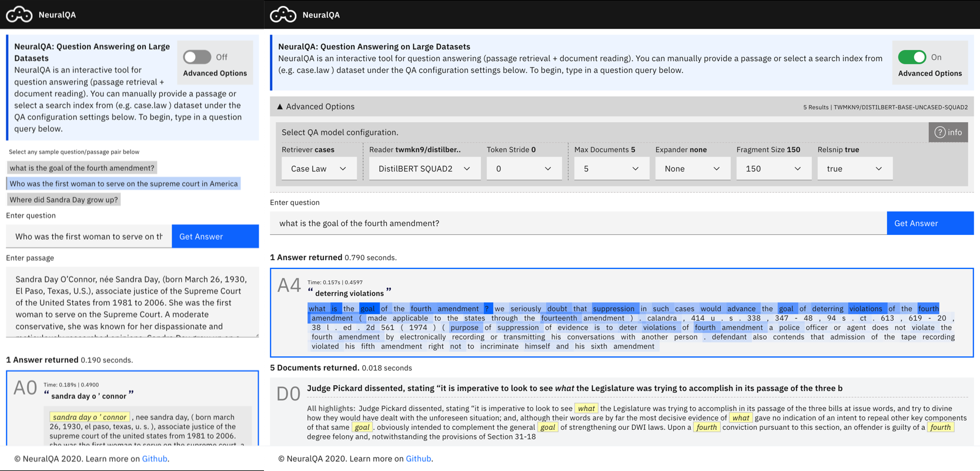Click NeuralQA logo icon in right panel header
Viewport: 980px width, 471px height.
(283, 15)
